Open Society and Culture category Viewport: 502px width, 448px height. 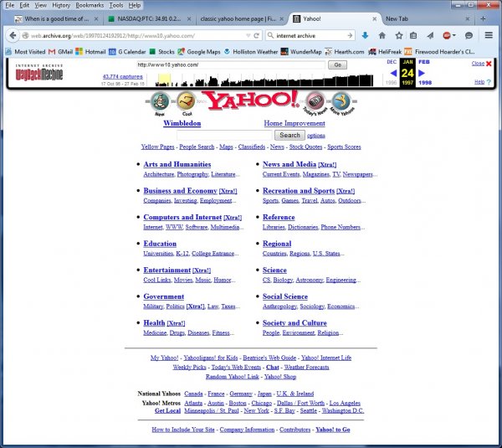tap(295, 322)
